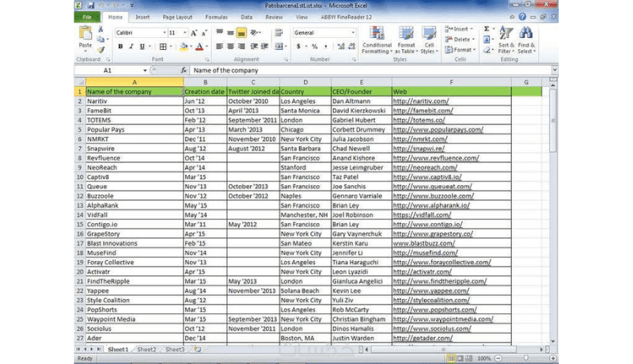Click the AutoSum sigma icon
Image resolution: width=633 pixels, height=364 pixels.
pos(487,29)
